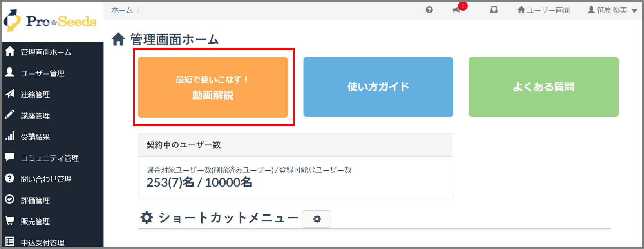The width and height of the screenshot is (644, 249).
Task: Open 申込受付管理 sidebar item
Action: click(x=42, y=242)
